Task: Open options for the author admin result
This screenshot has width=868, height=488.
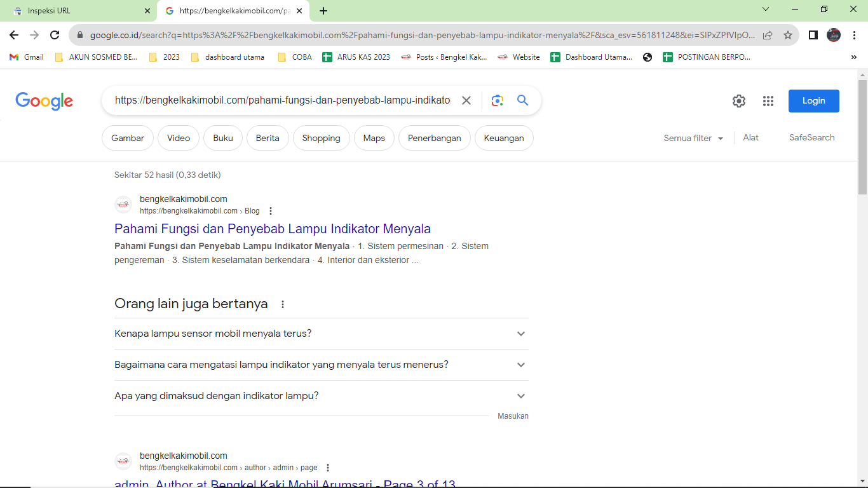Action: point(328,468)
